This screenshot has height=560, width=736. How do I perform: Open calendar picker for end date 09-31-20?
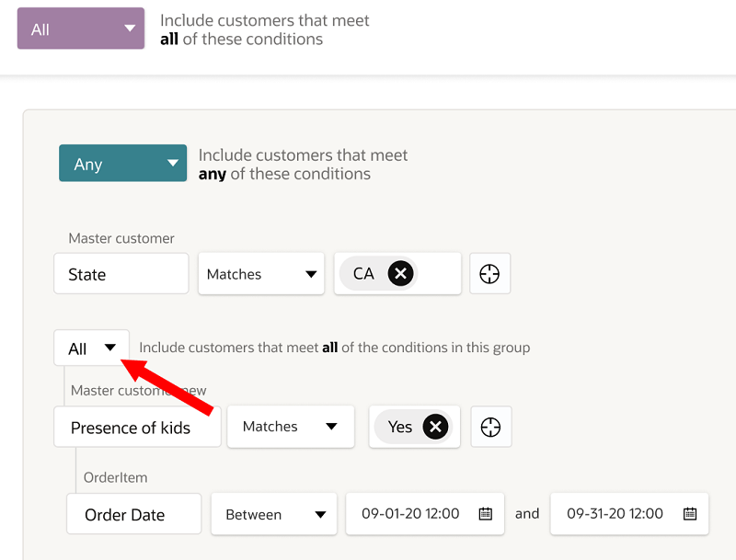(690, 514)
